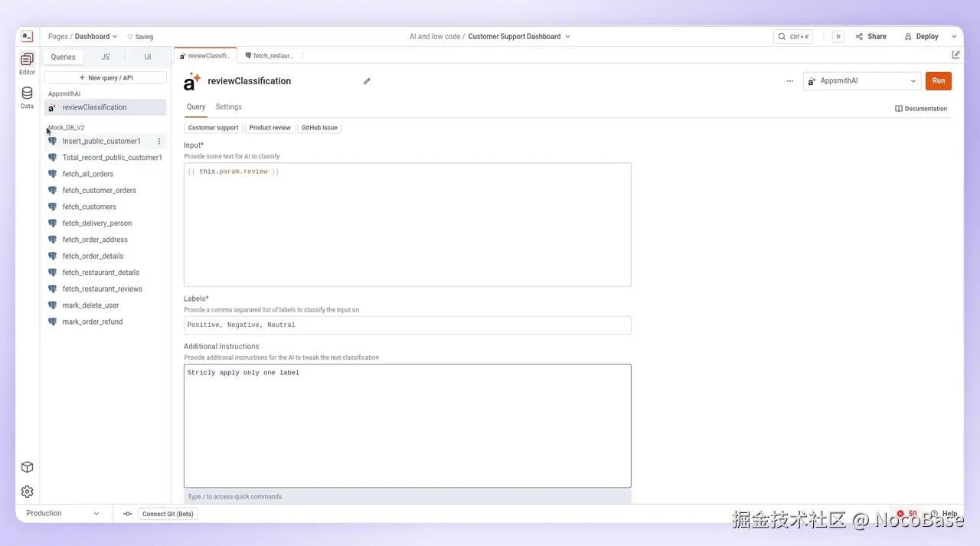
Task: Switch to the UI tab
Action: pos(148,57)
